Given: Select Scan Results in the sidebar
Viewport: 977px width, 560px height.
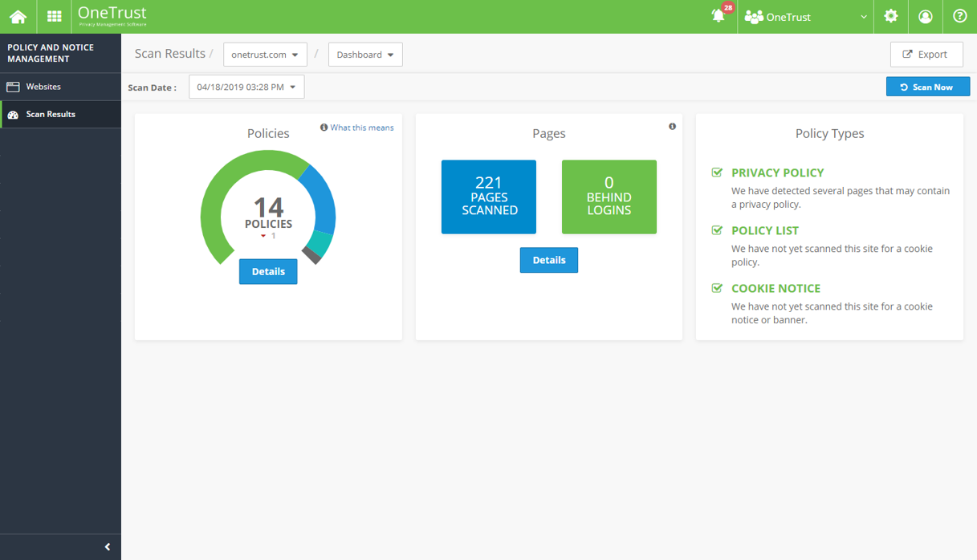Looking at the screenshot, I should 60,114.
